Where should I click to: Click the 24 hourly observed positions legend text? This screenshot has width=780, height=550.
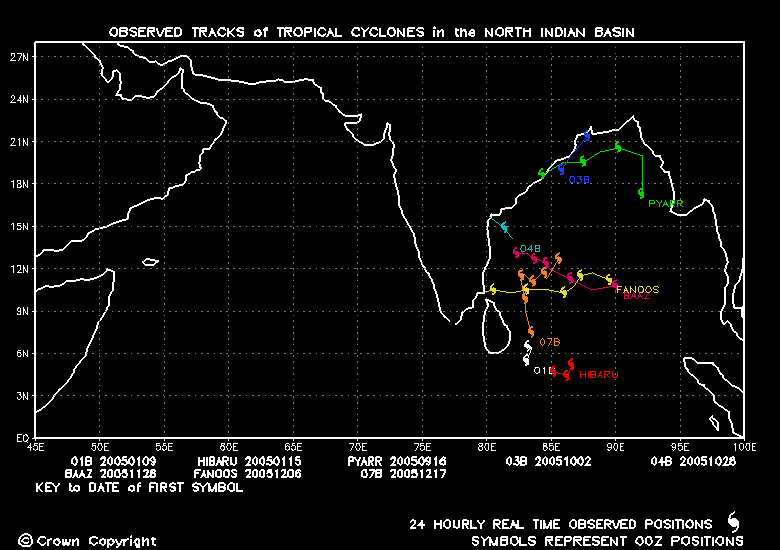tap(560, 524)
